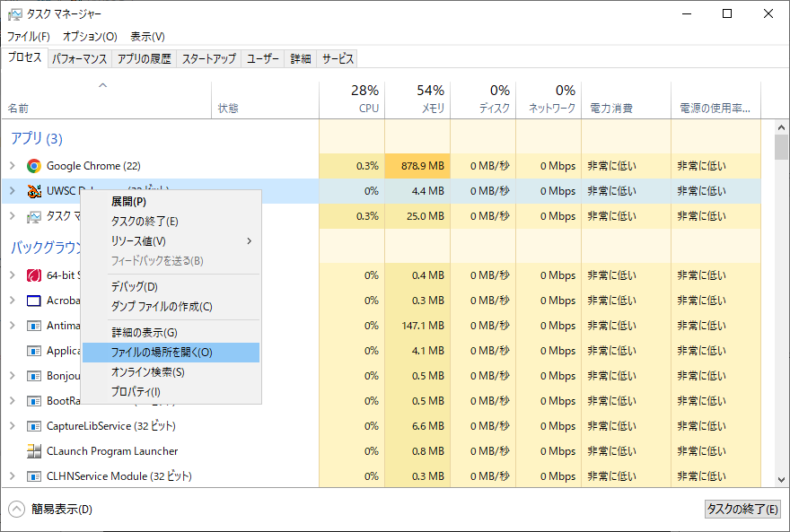Choose ダンプ ファイルの作成(C) menu item
Viewport: 790px width, 532px height.
[x=171, y=307]
